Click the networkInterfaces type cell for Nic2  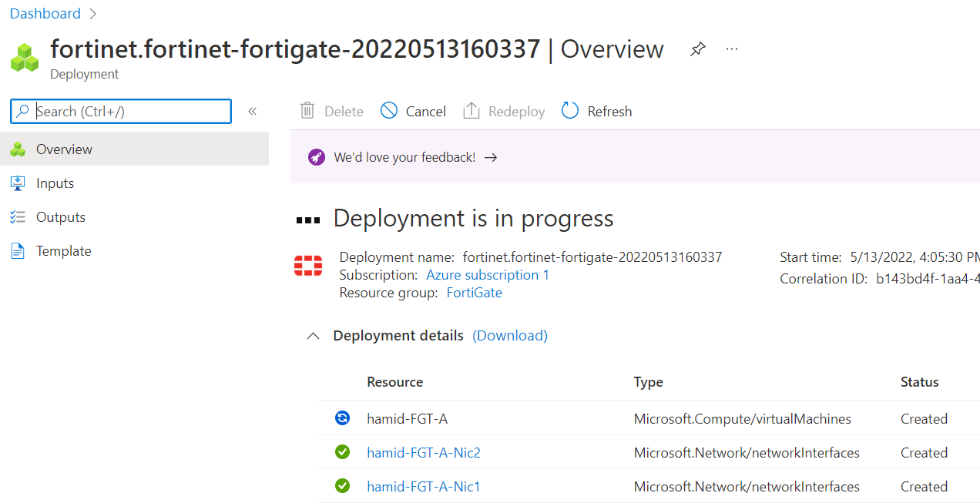(747, 453)
